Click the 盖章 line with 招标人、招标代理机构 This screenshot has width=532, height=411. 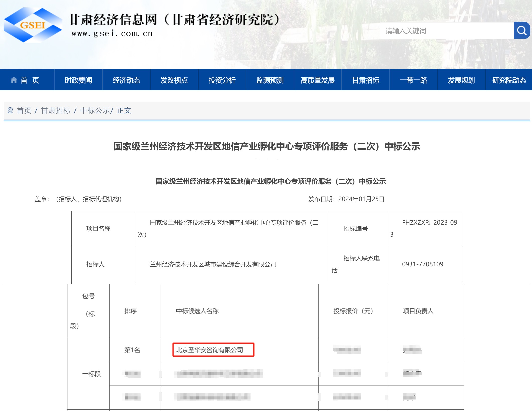point(78,199)
